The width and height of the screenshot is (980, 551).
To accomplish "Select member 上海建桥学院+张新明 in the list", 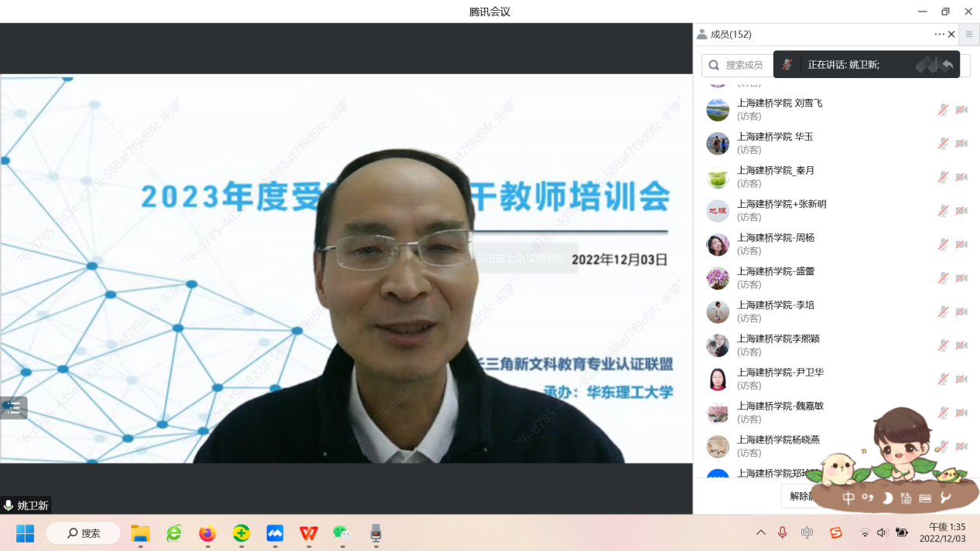I will (781, 204).
